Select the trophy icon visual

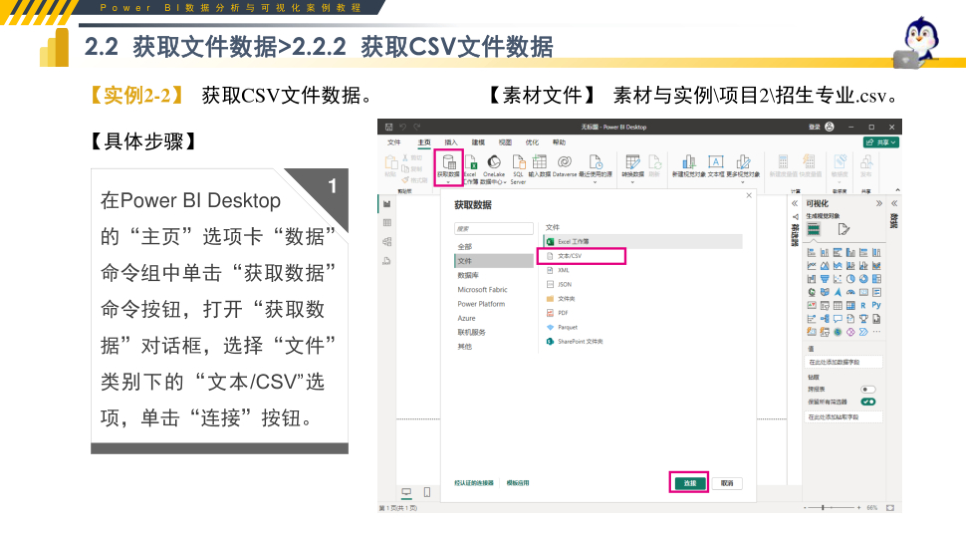(x=863, y=319)
